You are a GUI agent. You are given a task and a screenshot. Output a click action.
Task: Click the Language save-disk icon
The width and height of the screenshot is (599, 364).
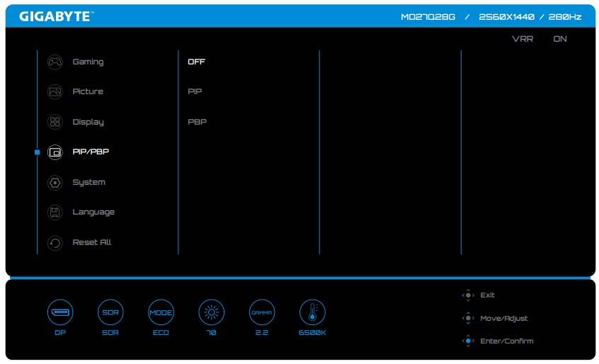coord(55,212)
